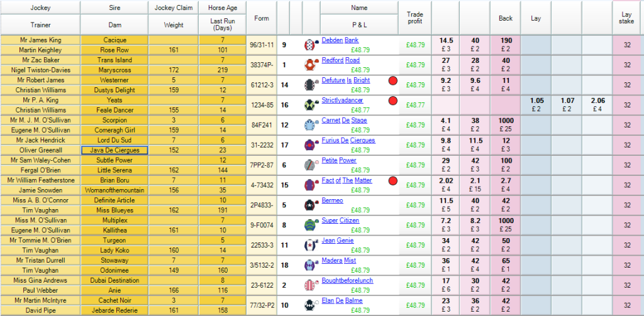Screen dimensions: 644x316
Task: Click Redford Road back price 27
Action: click(445, 65)
